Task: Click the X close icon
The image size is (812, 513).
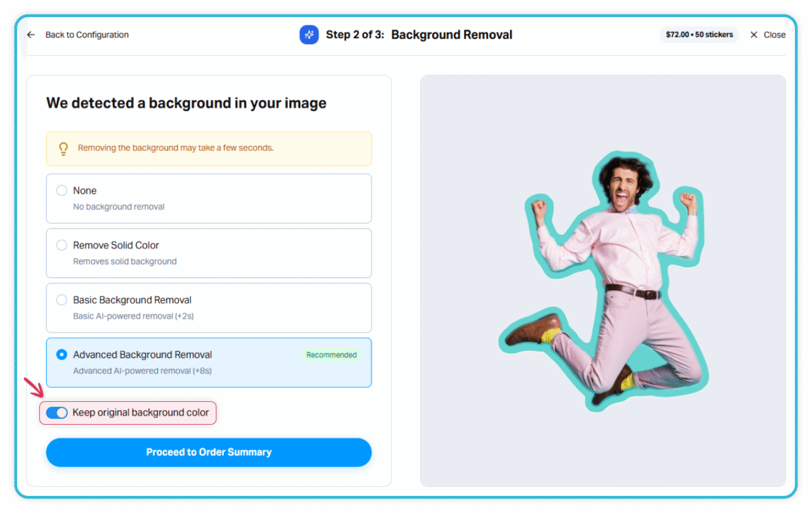Action: 754,35
